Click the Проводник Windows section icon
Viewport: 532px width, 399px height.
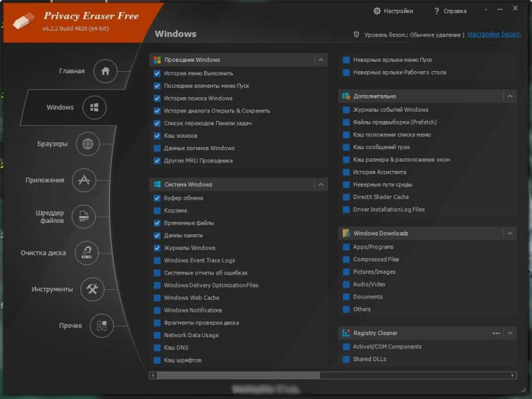[x=157, y=60]
